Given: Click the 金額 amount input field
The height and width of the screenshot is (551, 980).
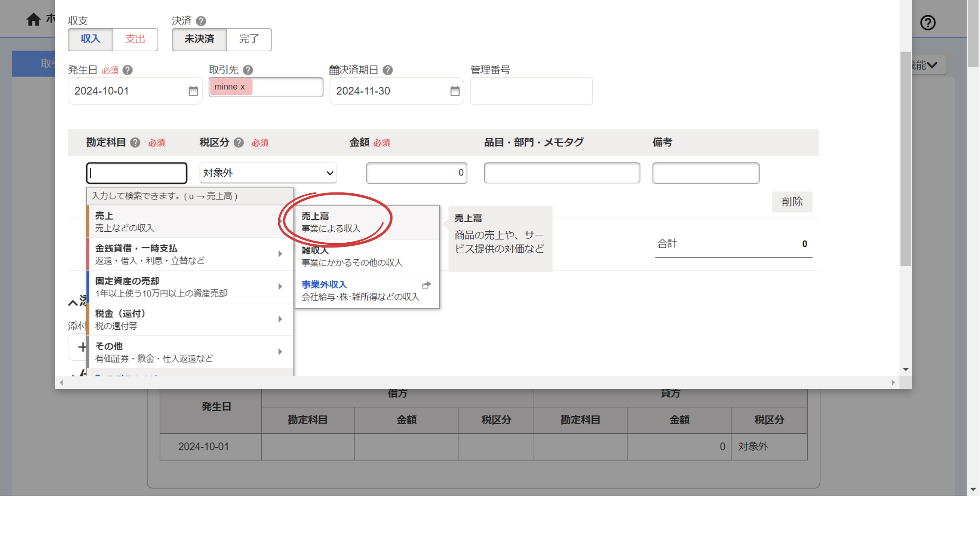Looking at the screenshot, I should (x=416, y=173).
